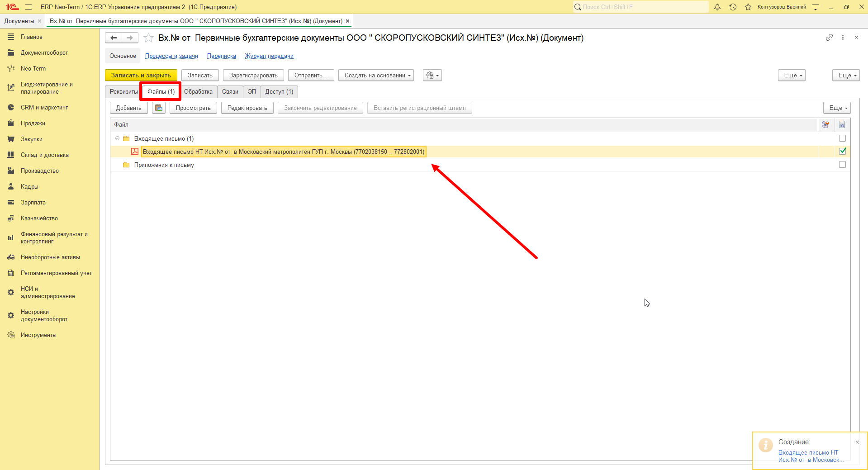The height and width of the screenshot is (470, 868).
Task: Collapse the Входящее письмо (1) folder
Action: point(117,138)
